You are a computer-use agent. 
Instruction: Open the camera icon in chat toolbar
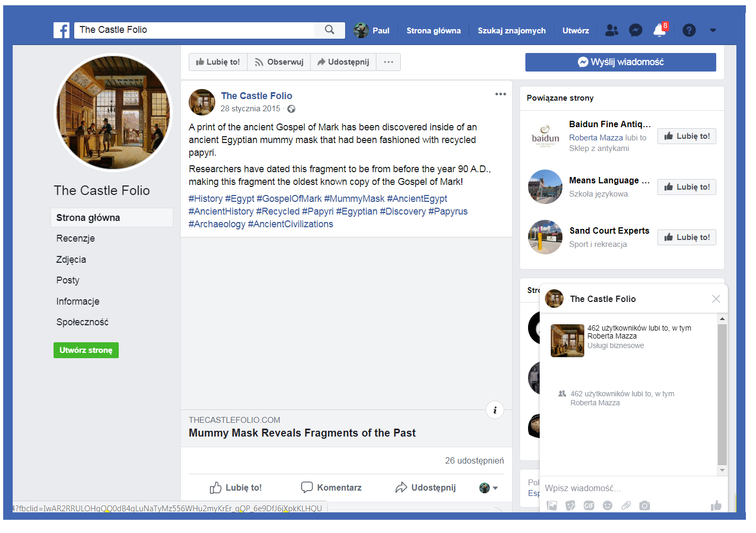(645, 505)
